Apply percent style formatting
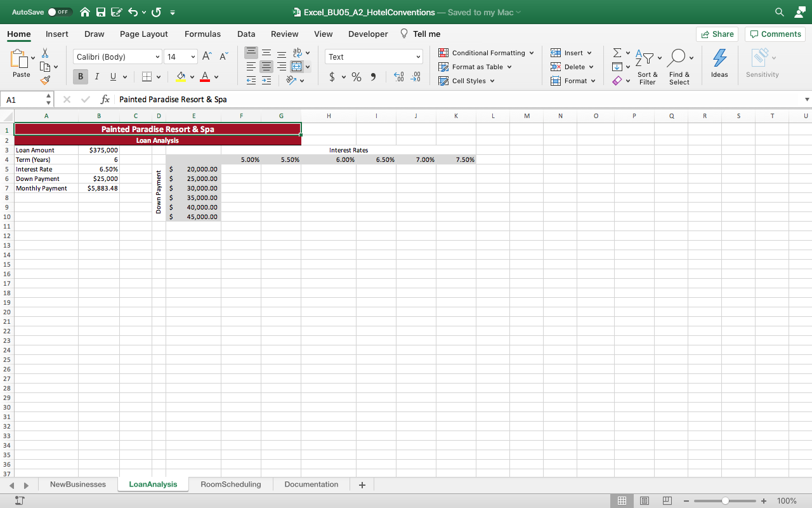The height and width of the screenshot is (508, 812). [x=357, y=77]
